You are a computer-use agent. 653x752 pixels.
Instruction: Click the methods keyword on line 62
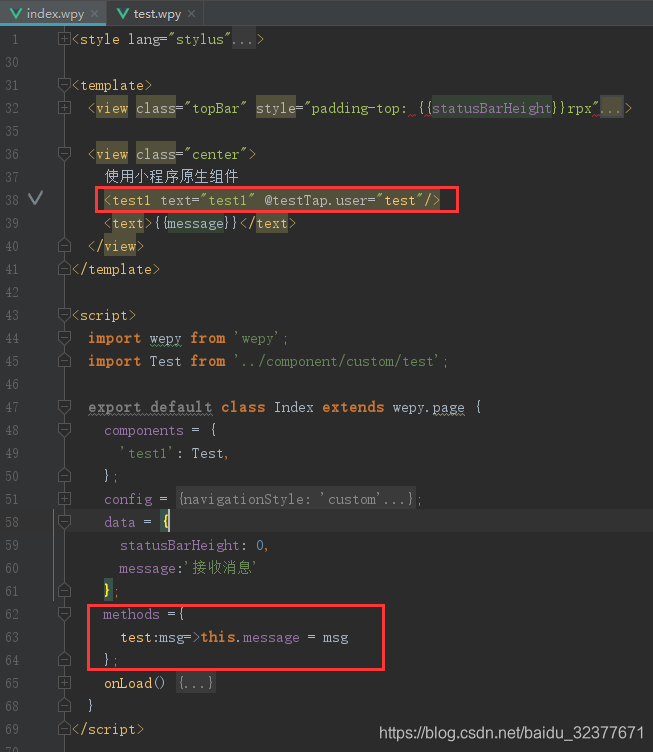(x=131, y=614)
